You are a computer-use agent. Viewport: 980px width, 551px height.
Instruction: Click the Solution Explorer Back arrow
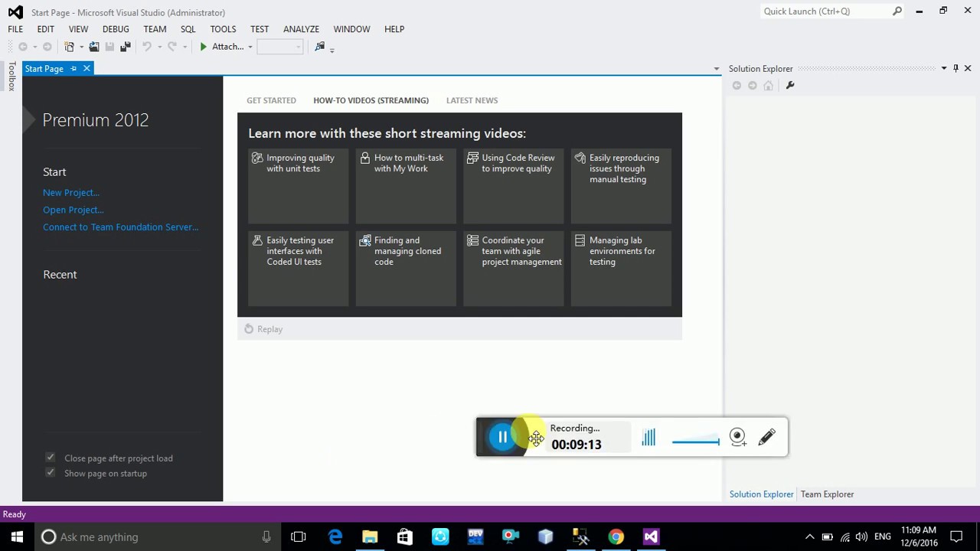pos(737,86)
